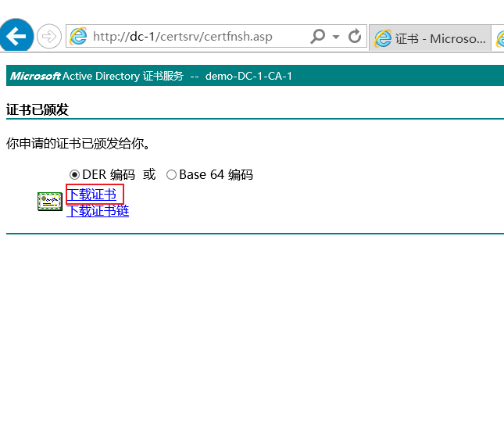
Task: Open the 下载证书 link
Action: point(91,195)
